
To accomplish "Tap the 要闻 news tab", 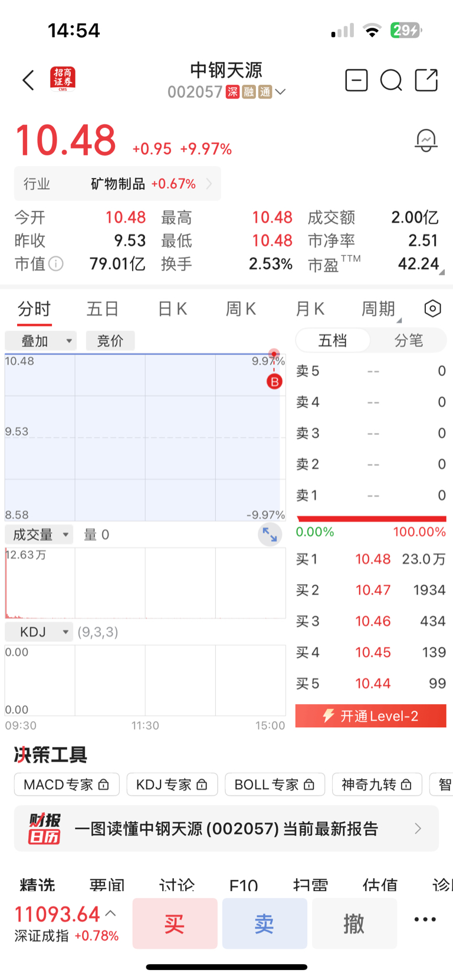I will (107, 885).
